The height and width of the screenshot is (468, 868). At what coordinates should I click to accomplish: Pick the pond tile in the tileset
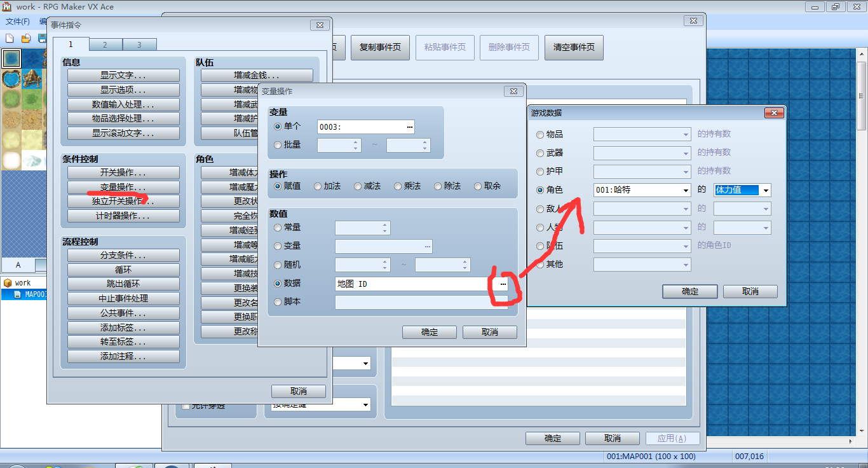click(11, 79)
